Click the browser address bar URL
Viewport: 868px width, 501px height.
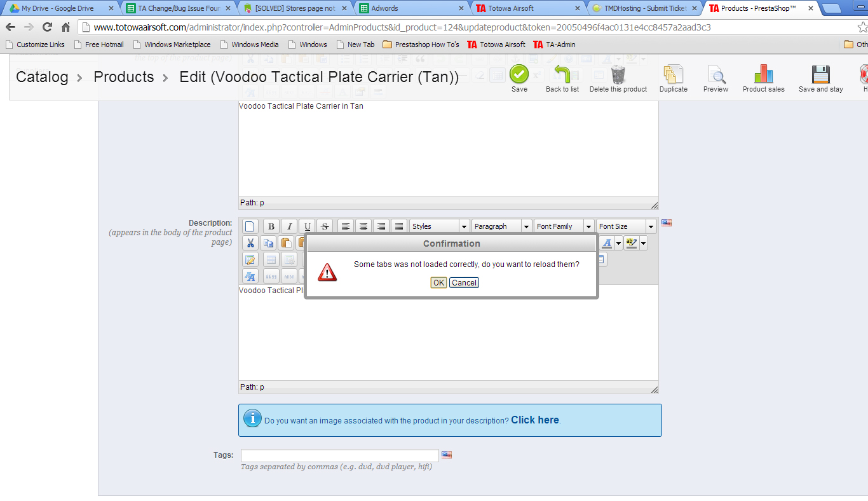402,27
